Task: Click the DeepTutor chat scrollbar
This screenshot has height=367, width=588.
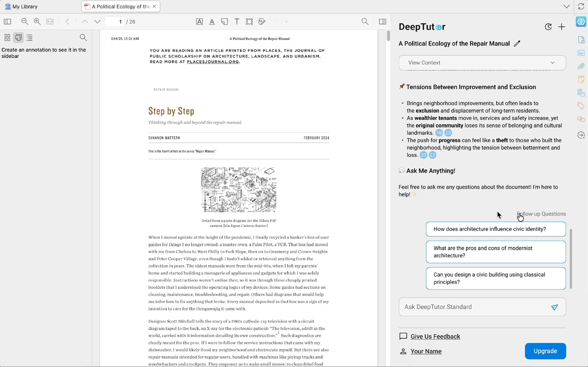Action: (571, 259)
